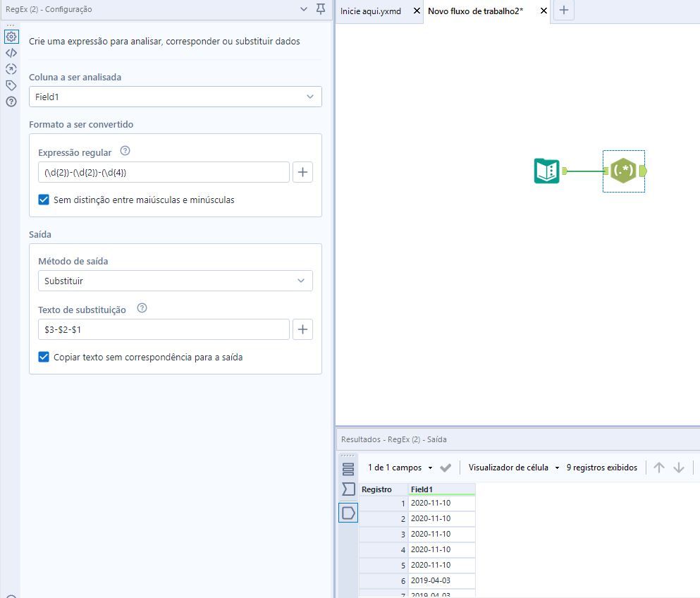The width and height of the screenshot is (700, 598).
Task: Open the Coluna a ser analisada dropdown
Action: [176, 97]
